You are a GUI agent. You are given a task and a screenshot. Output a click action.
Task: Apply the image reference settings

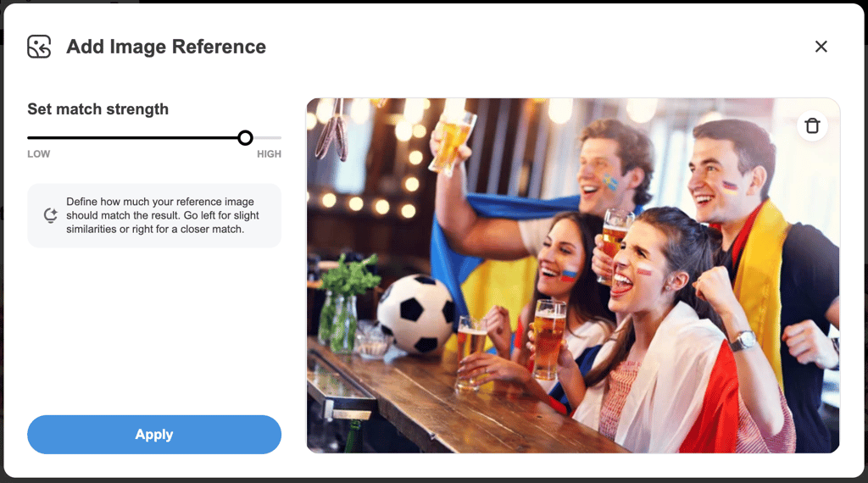coord(154,435)
